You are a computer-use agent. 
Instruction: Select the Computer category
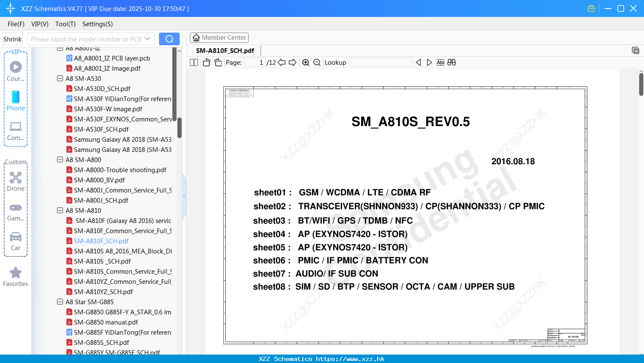[16, 131]
